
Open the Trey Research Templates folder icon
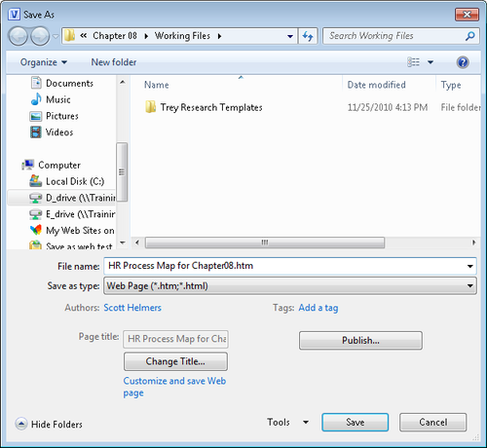150,107
